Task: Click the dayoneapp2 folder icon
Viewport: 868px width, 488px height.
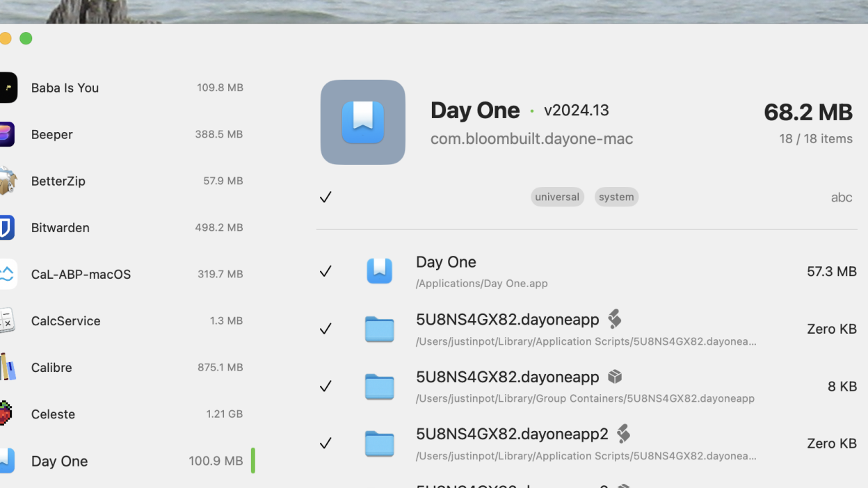Action: click(x=379, y=444)
